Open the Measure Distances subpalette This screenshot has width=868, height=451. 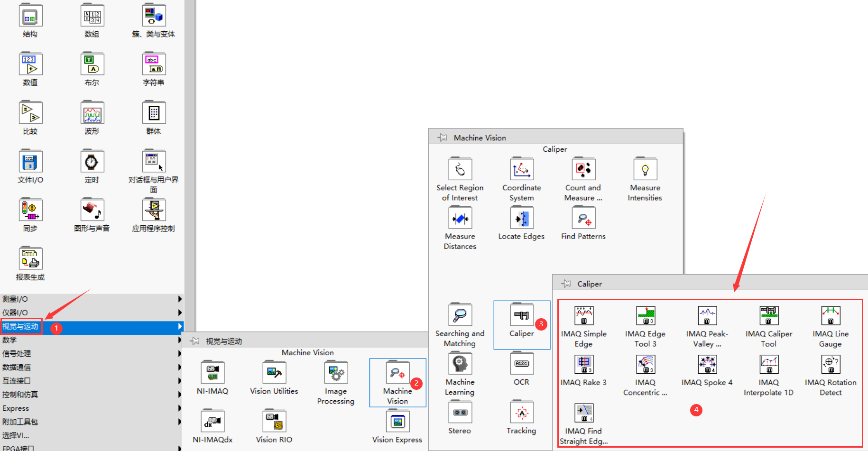460,218
